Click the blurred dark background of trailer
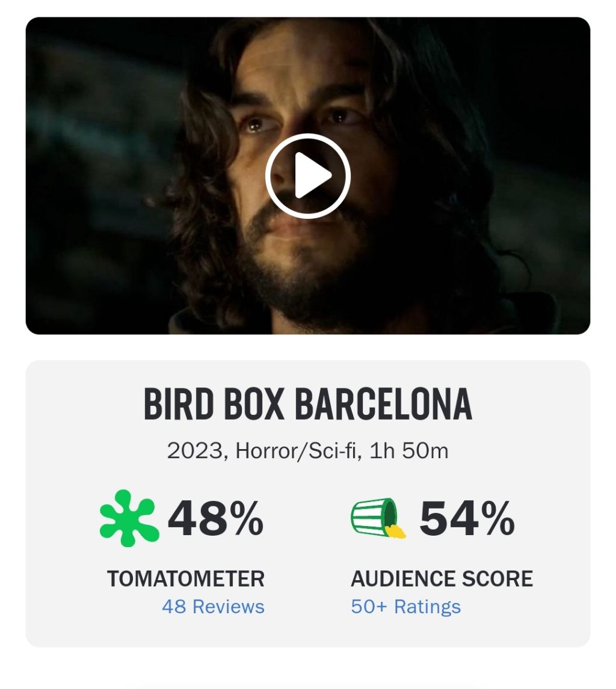This screenshot has width=616, height=689. 84,180
